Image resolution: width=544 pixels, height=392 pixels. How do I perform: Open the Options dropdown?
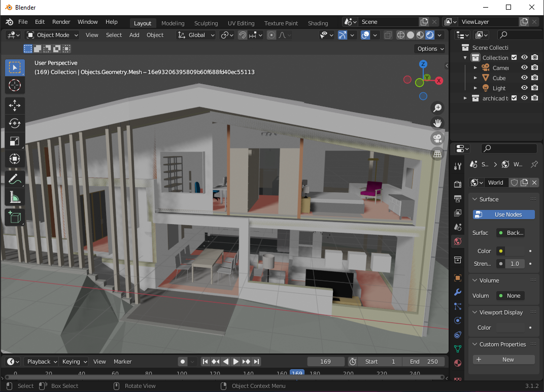430,49
